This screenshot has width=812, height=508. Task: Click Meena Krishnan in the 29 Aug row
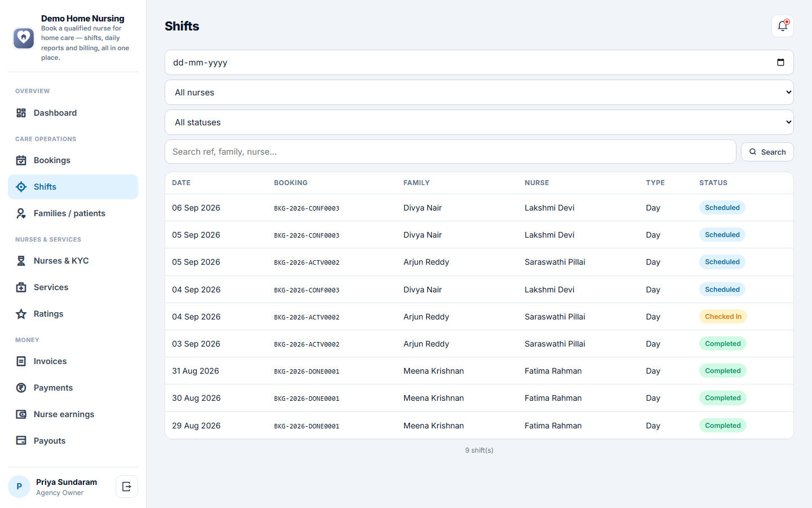click(434, 426)
